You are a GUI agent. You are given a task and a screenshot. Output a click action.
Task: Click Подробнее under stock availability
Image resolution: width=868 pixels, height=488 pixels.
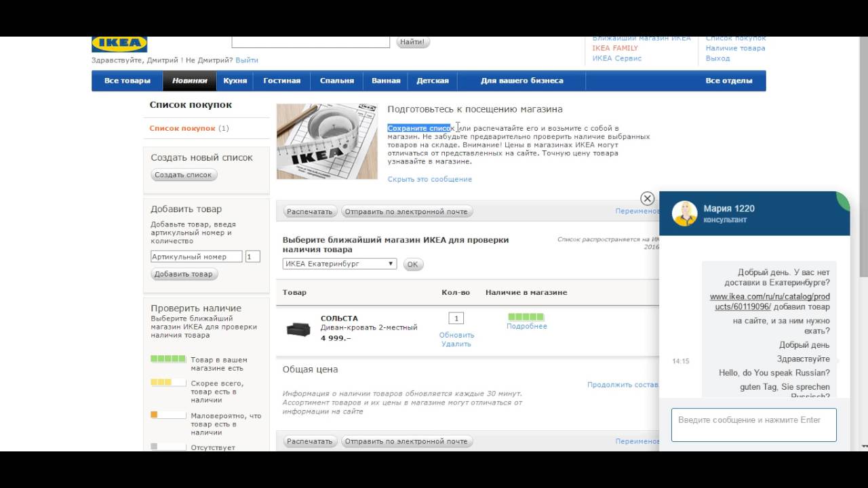pos(526,326)
